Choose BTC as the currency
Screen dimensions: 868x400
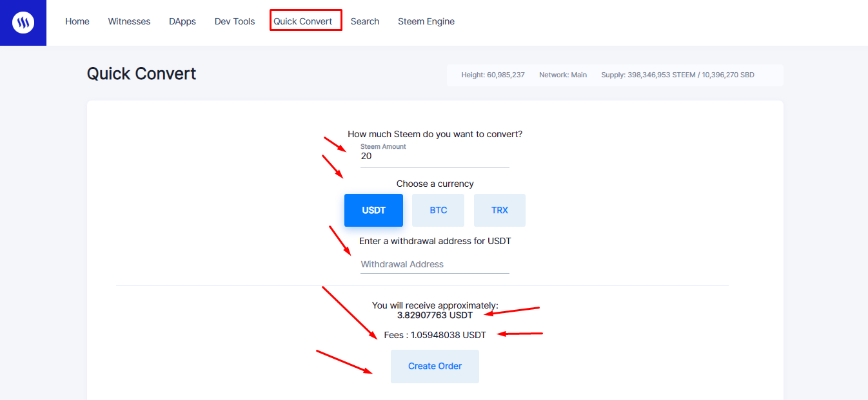click(x=438, y=211)
